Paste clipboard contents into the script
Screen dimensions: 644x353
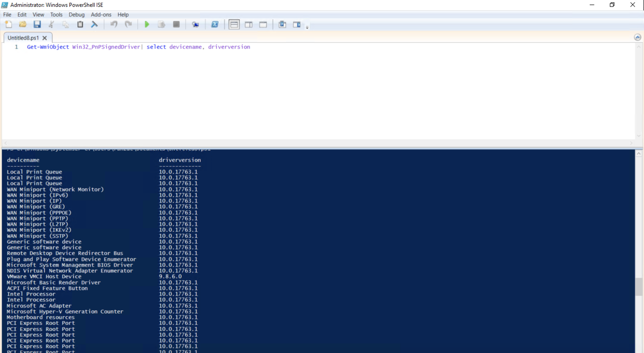coord(80,24)
